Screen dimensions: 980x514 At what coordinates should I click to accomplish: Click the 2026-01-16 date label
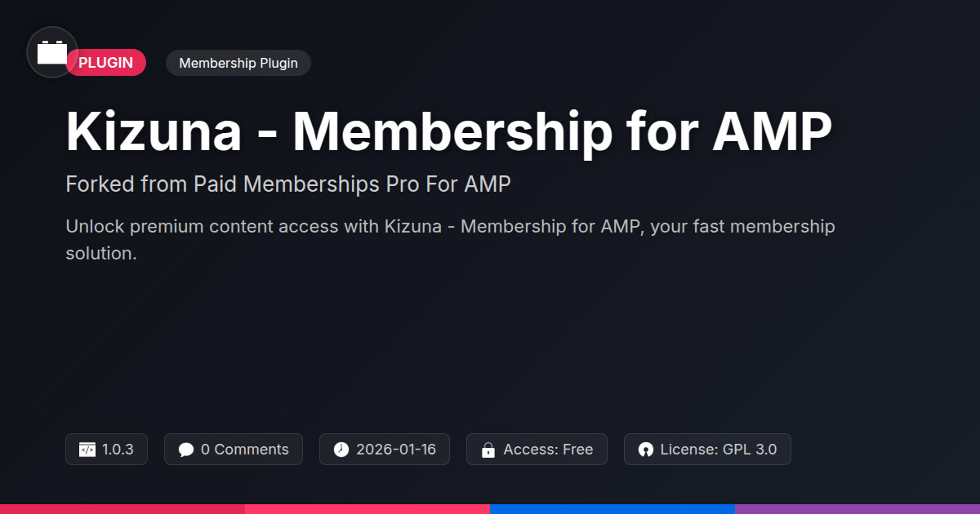tap(396, 450)
